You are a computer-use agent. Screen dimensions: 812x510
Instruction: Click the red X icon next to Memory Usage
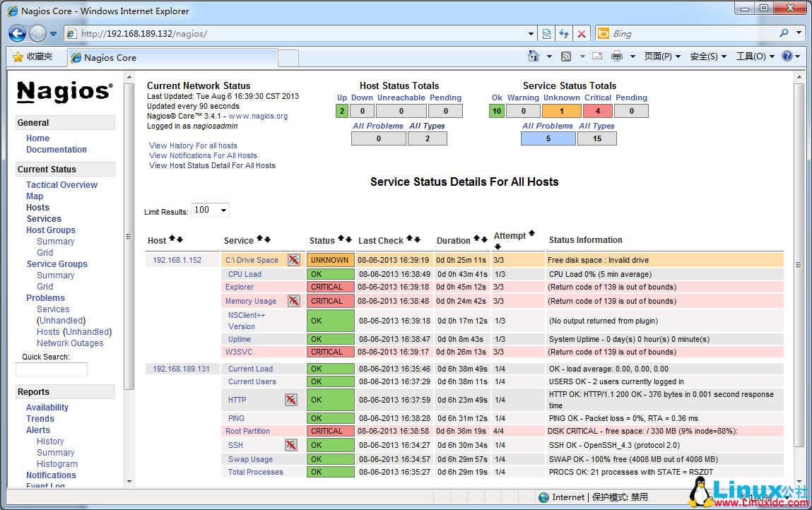(295, 301)
